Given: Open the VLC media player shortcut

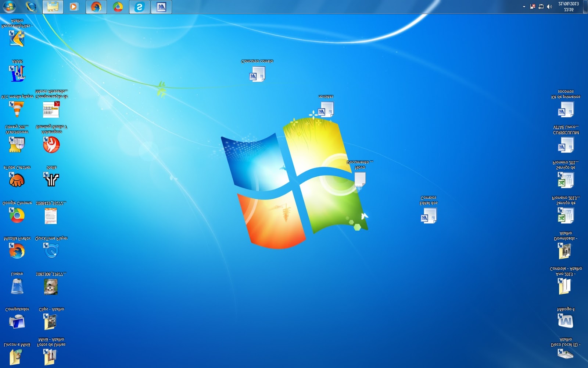Looking at the screenshot, I should (17, 109).
